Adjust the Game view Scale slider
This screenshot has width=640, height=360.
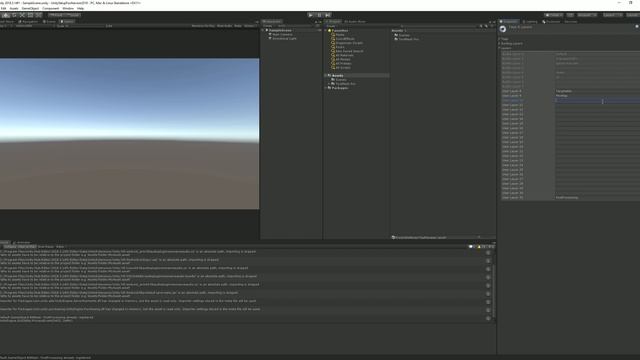point(88,26)
